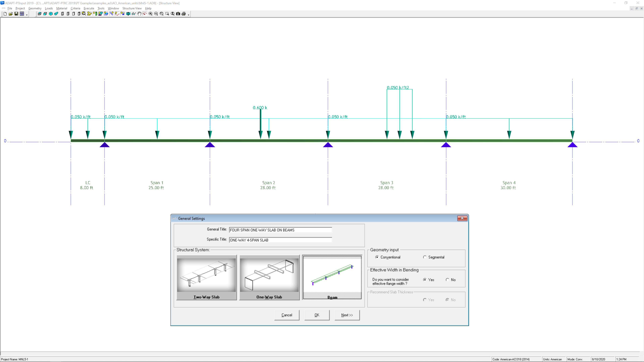The height and width of the screenshot is (362, 644).
Task: Click the Save floppy disk icon
Action: [x=16, y=14]
